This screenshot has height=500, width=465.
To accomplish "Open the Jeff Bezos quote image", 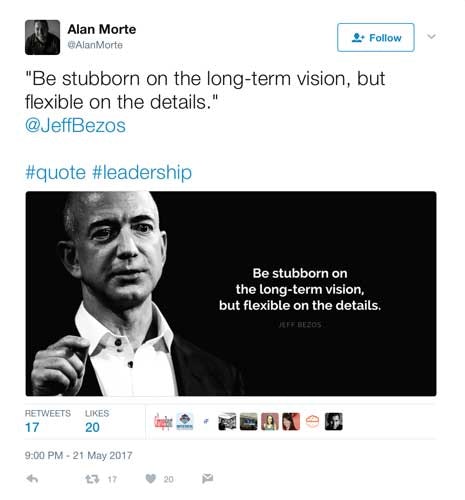I will pos(231,294).
